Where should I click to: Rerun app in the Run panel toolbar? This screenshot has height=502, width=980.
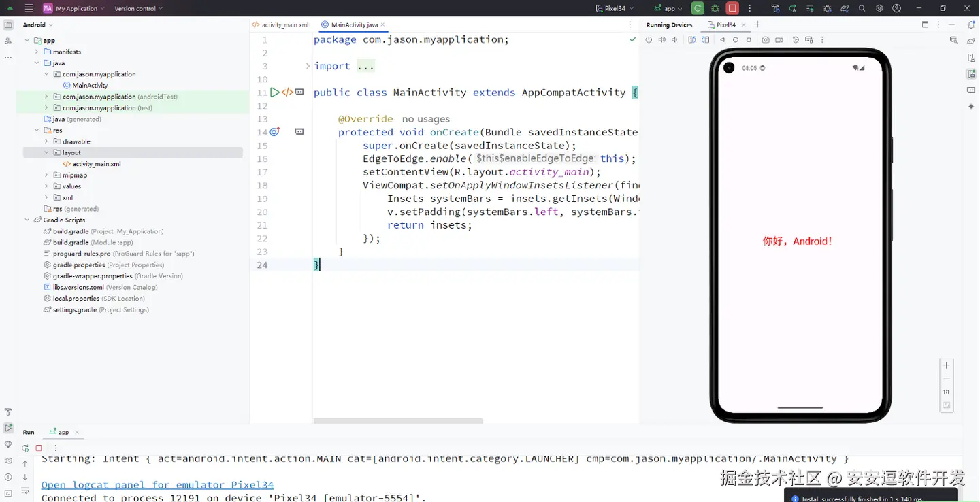[x=25, y=448]
